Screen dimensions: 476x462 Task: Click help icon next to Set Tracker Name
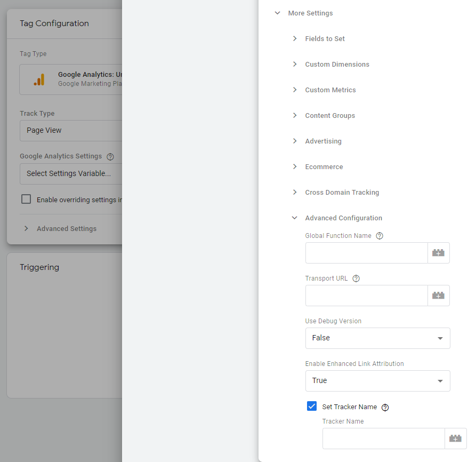point(385,408)
